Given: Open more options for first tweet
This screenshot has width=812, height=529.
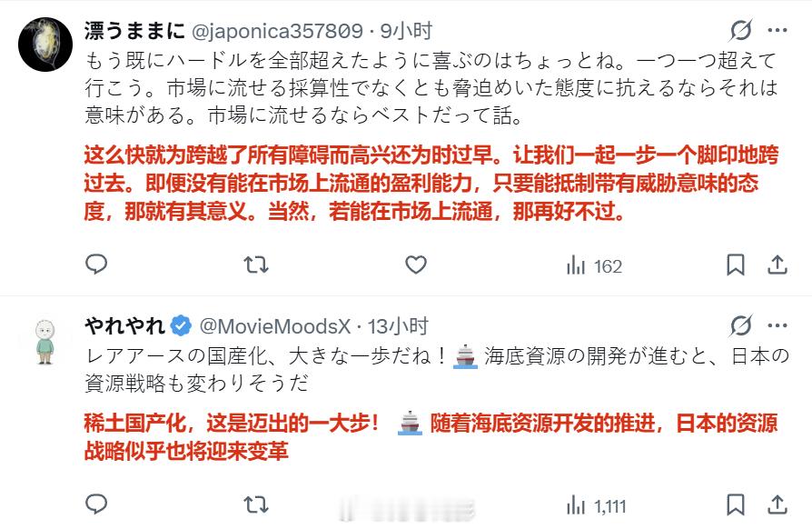Looking at the screenshot, I should pos(777,31).
